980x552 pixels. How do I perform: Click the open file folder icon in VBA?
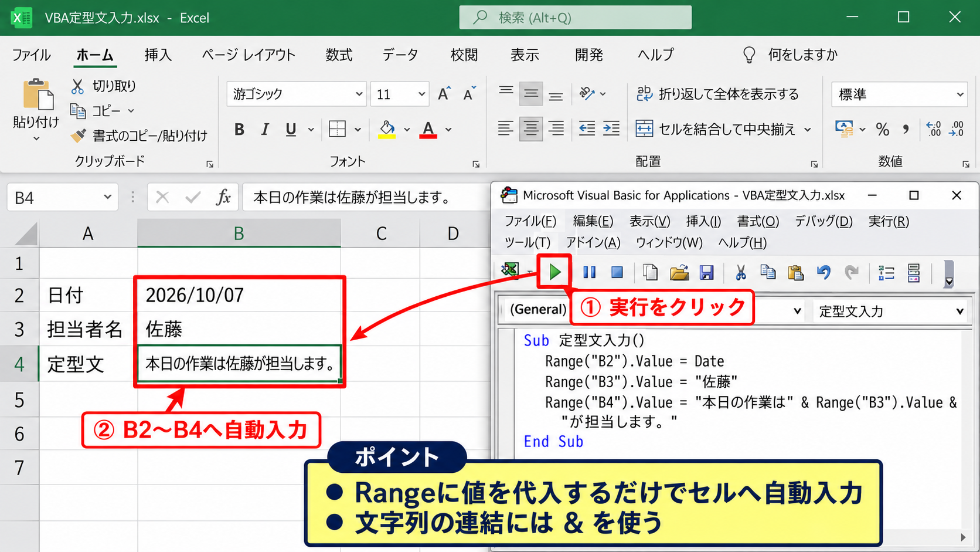click(679, 273)
